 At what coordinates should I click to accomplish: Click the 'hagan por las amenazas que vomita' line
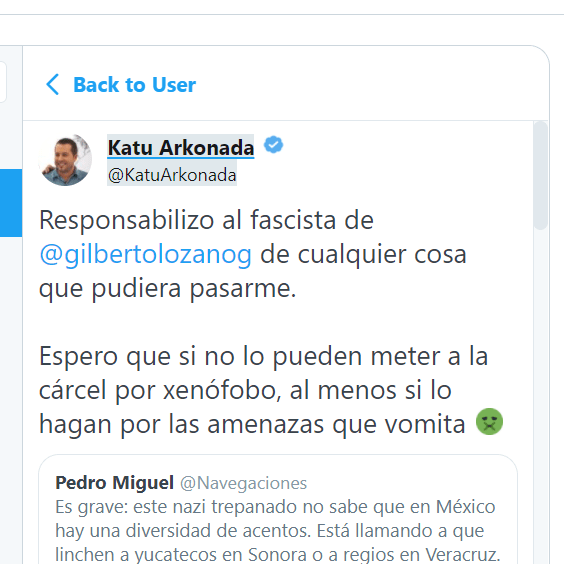252,424
